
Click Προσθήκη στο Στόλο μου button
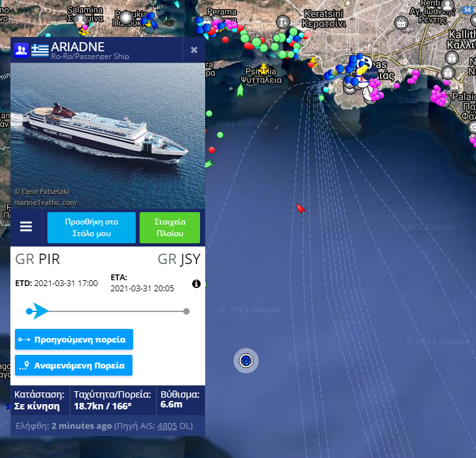click(92, 228)
